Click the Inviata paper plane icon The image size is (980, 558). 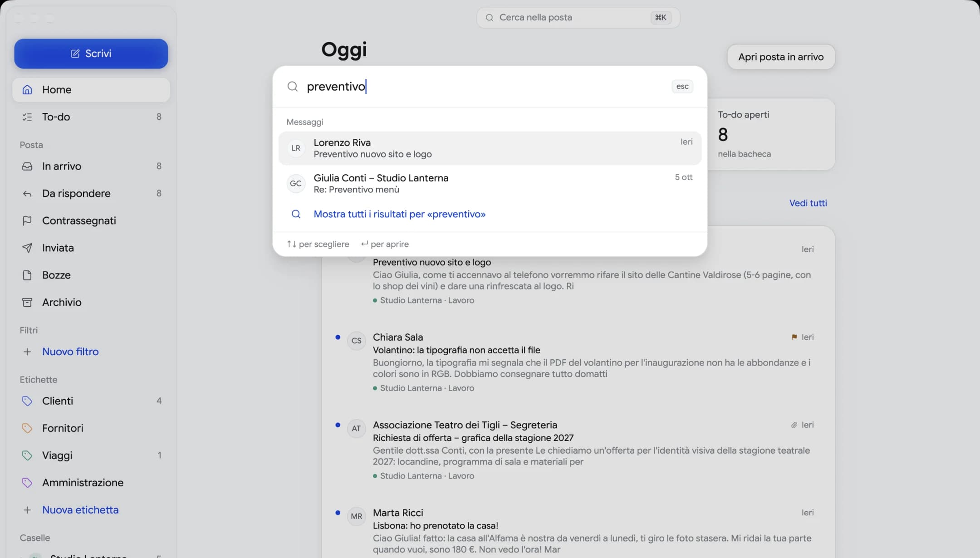tap(27, 248)
